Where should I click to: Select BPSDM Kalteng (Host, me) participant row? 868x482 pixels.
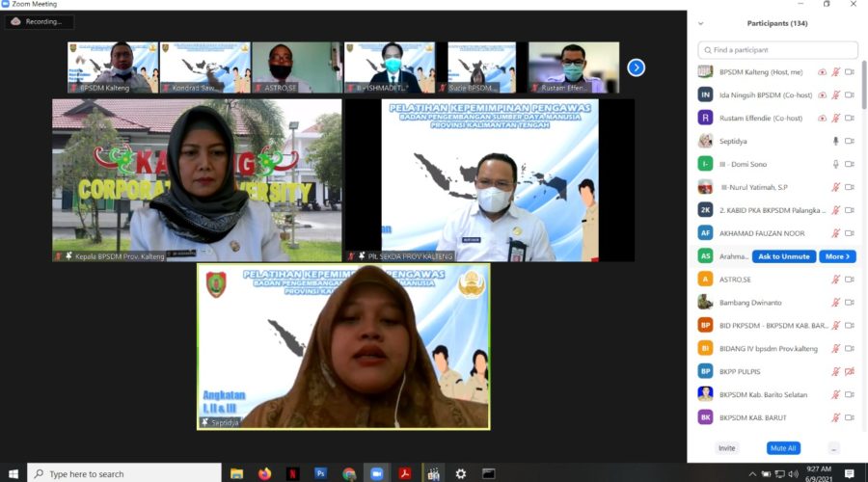(x=775, y=72)
